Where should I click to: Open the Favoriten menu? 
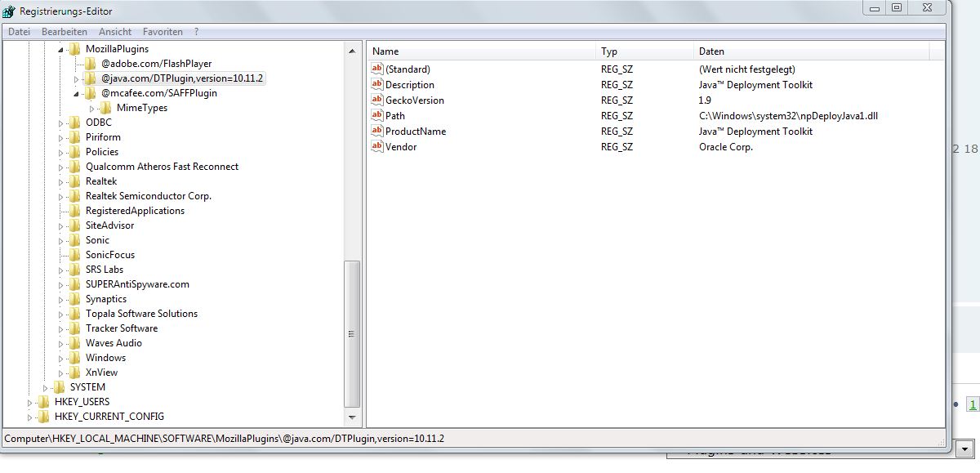coord(163,32)
